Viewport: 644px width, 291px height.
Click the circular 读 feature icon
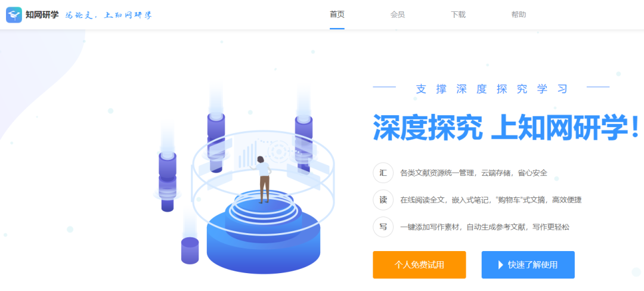tap(383, 200)
